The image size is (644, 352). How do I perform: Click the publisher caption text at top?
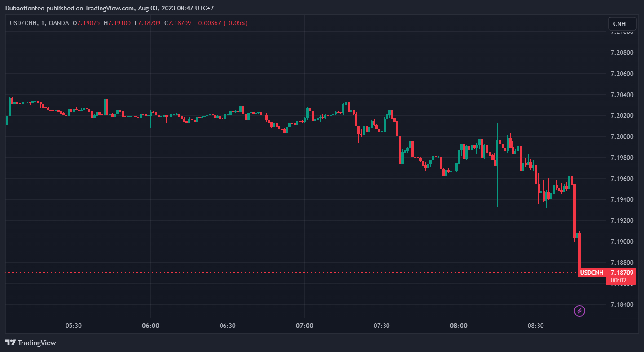(109, 8)
